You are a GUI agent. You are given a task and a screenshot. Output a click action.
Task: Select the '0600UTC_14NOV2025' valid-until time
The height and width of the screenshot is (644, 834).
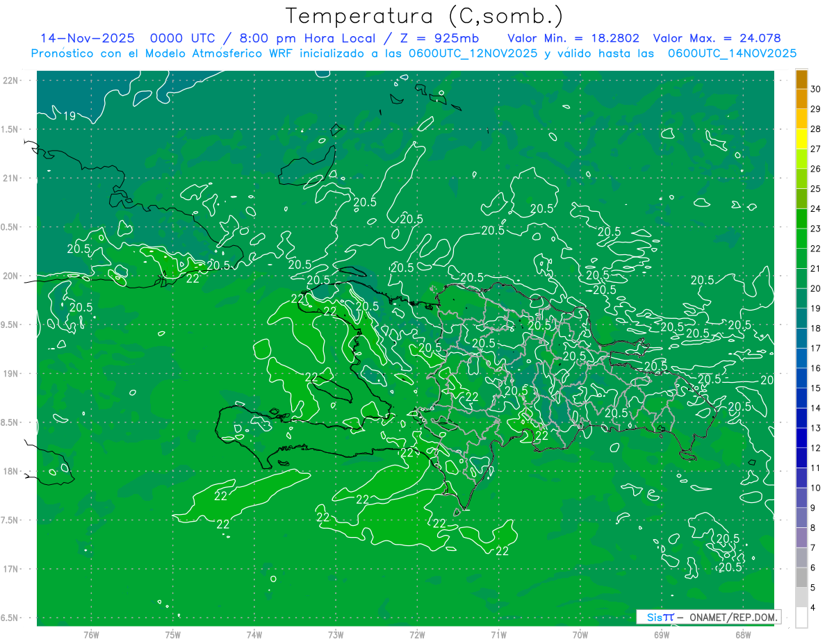point(732,53)
